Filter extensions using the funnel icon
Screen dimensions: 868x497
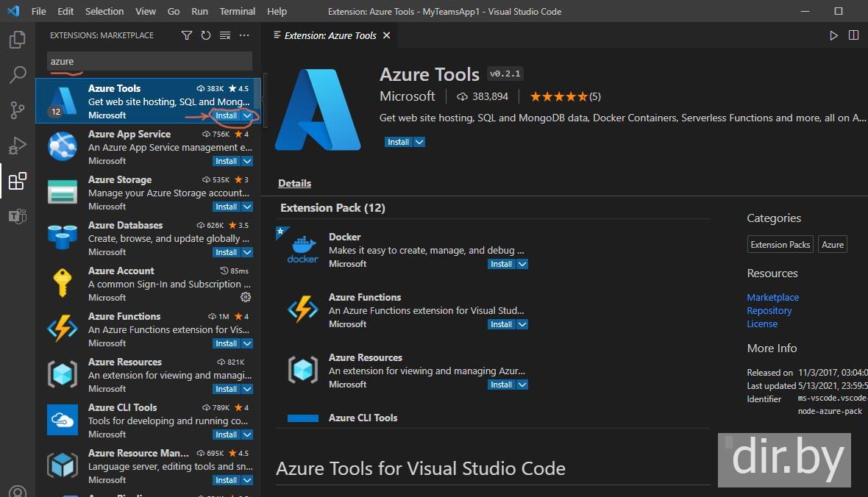(187, 35)
